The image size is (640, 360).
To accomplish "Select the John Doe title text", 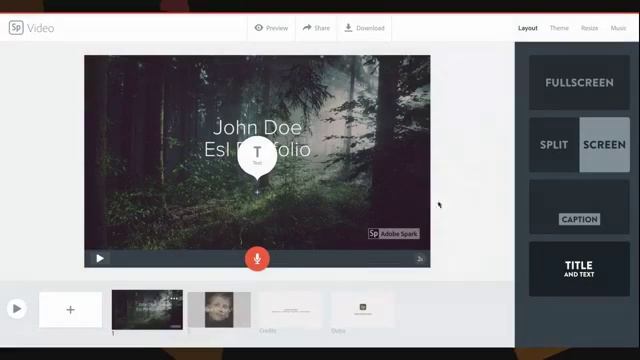I will 257,128.
